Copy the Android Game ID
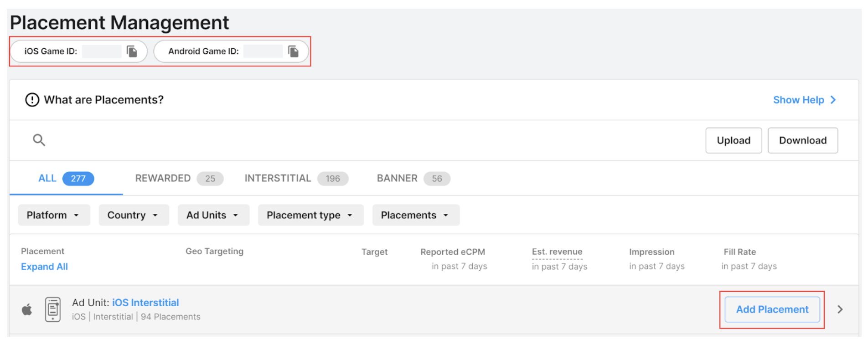 [293, 51]
